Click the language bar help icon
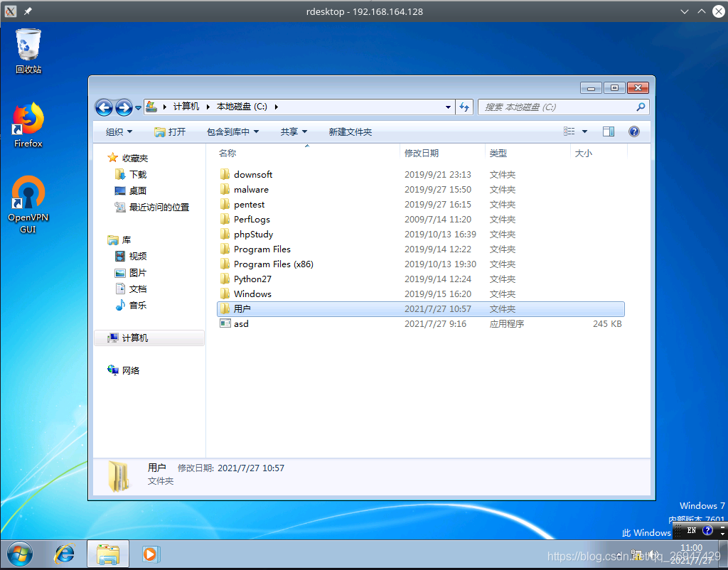Image resolution: width=728 pixels, height=570 pixels. tap(707, 530)
